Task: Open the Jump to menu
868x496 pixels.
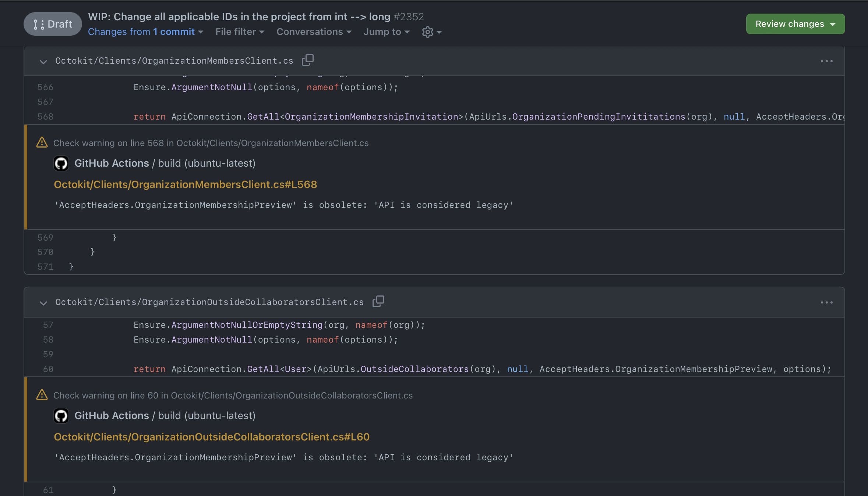Action: pos(385,32)
